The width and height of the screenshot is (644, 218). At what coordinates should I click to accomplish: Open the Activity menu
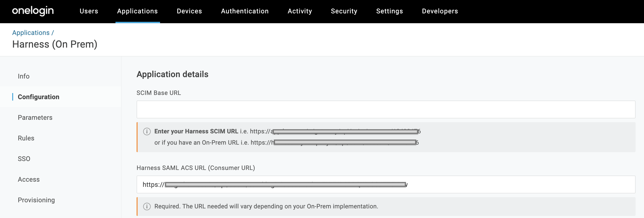299,11
